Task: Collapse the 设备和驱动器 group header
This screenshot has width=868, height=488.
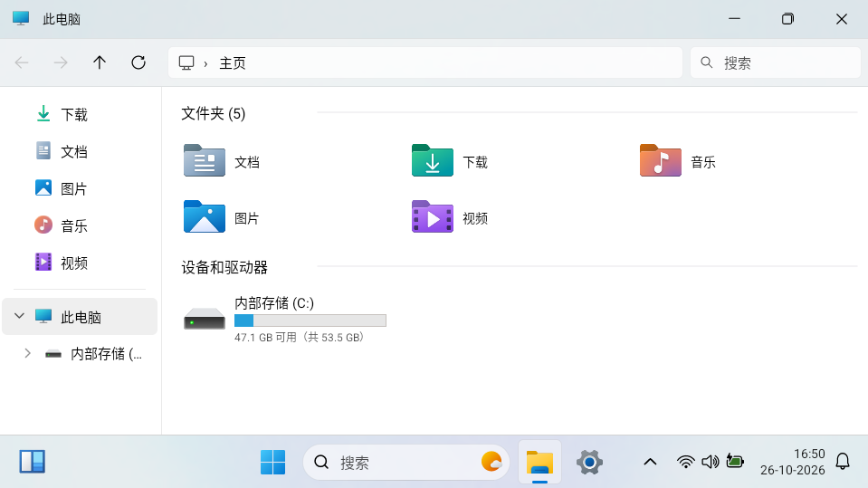Action: pos(224,268)
